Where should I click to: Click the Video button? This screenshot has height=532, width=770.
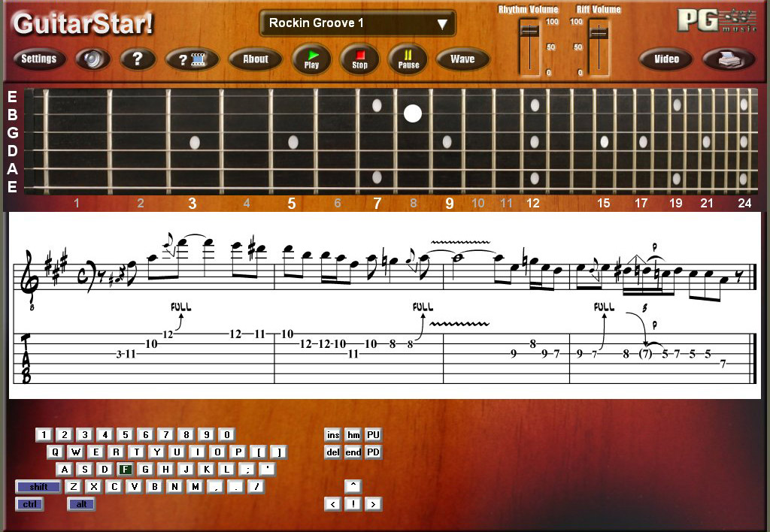[666, 59]
